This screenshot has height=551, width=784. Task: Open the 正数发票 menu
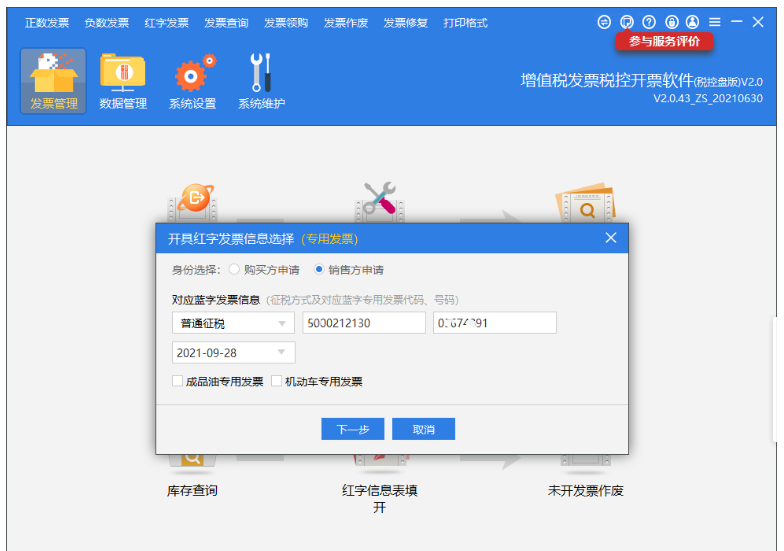pos(47,23)
